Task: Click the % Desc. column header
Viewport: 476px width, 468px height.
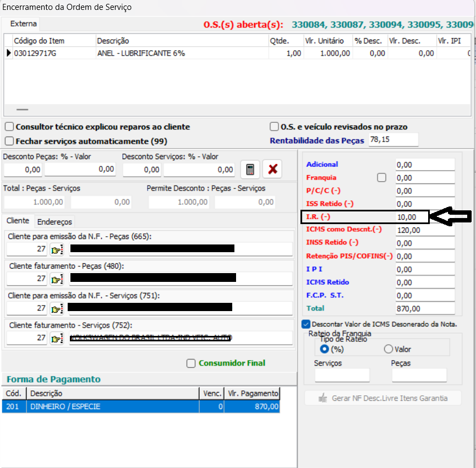Action: point(370,41)
